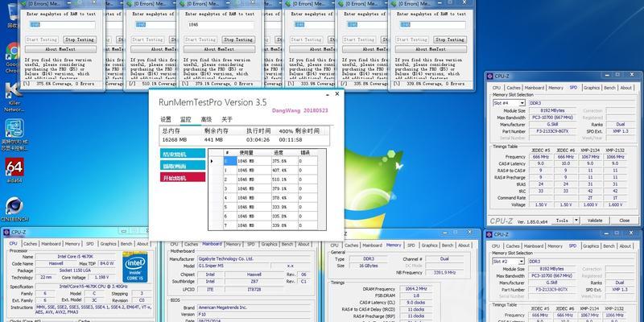Select Caches tab in CPU-Z processor window
The width and height of the screenshot is (644, 322).
tap(30, 244)
